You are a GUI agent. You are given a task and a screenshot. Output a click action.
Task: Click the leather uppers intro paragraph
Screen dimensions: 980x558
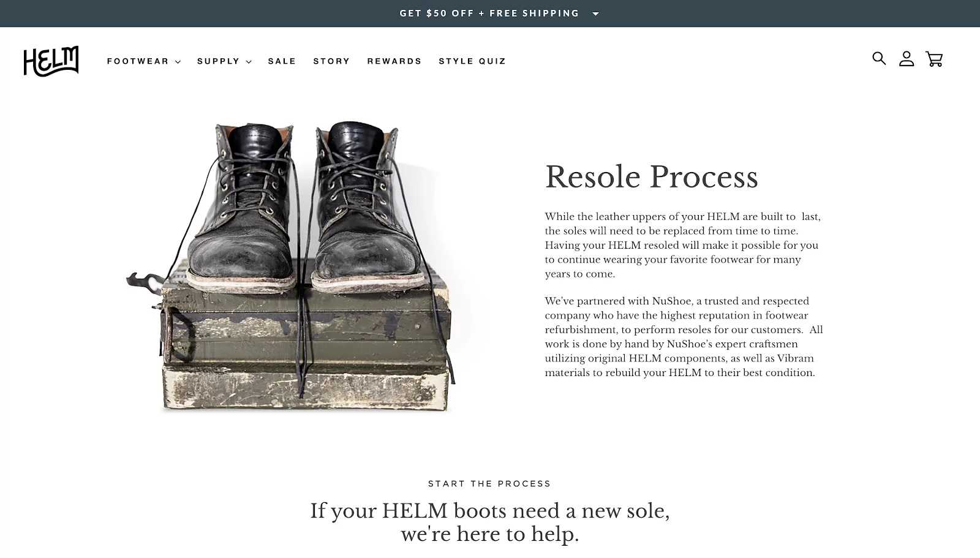[x=682, y=245]
